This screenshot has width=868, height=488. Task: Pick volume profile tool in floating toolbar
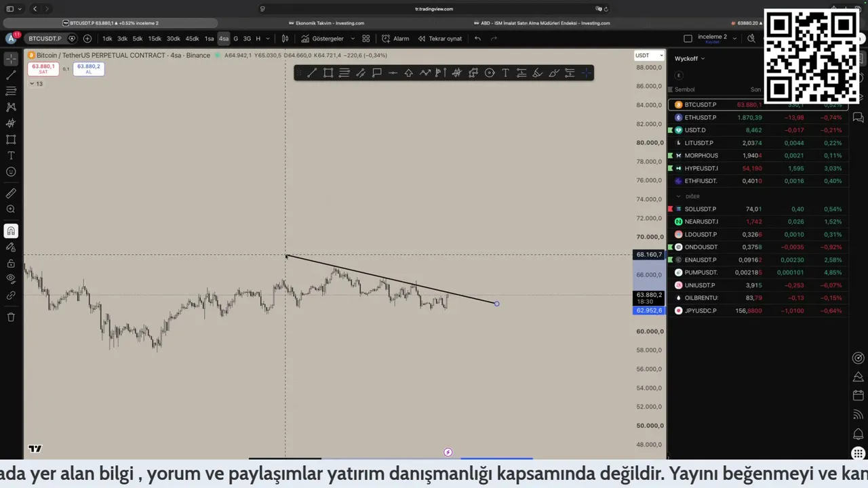[x=441, y=73]
